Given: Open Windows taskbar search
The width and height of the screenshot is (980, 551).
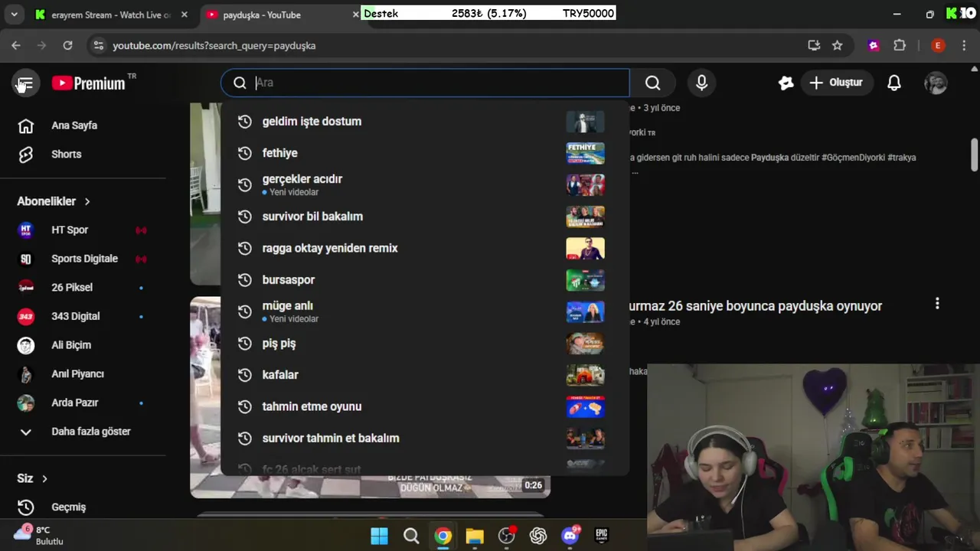Looking at the screenshot, I should click(x=411, y=536).
